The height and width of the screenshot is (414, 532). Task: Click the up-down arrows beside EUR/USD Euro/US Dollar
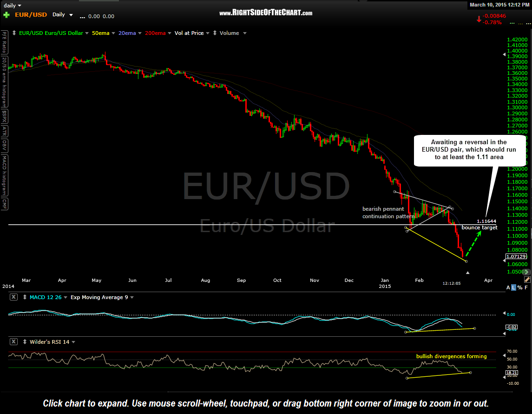[14, 33]
